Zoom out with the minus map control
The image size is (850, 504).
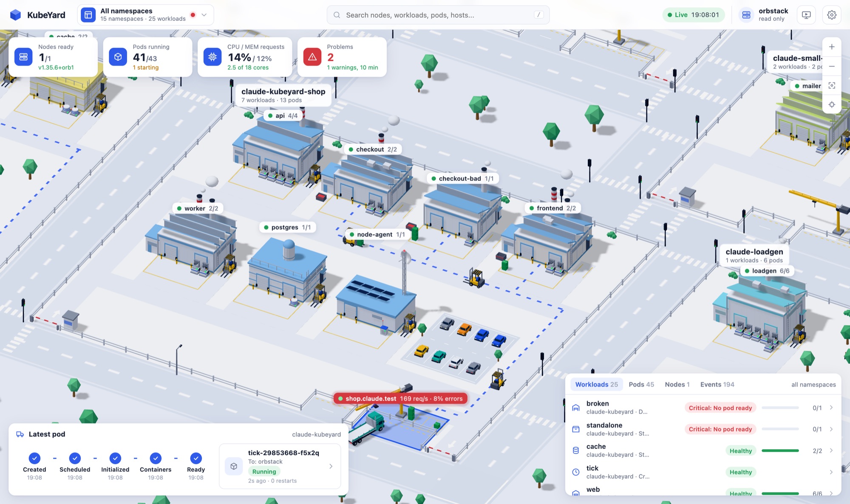click(x=832, y=66)
